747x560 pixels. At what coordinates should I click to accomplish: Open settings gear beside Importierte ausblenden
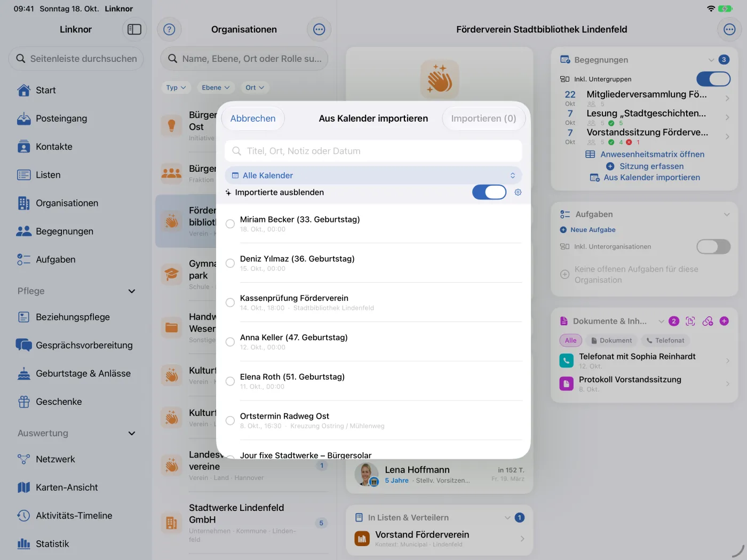coord(518,192)
